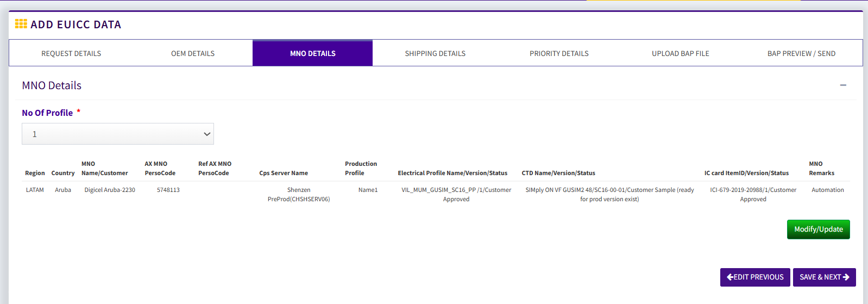Open the No Of Profile dropdown
Screen dimensions: 868x304
click(118, 134)
